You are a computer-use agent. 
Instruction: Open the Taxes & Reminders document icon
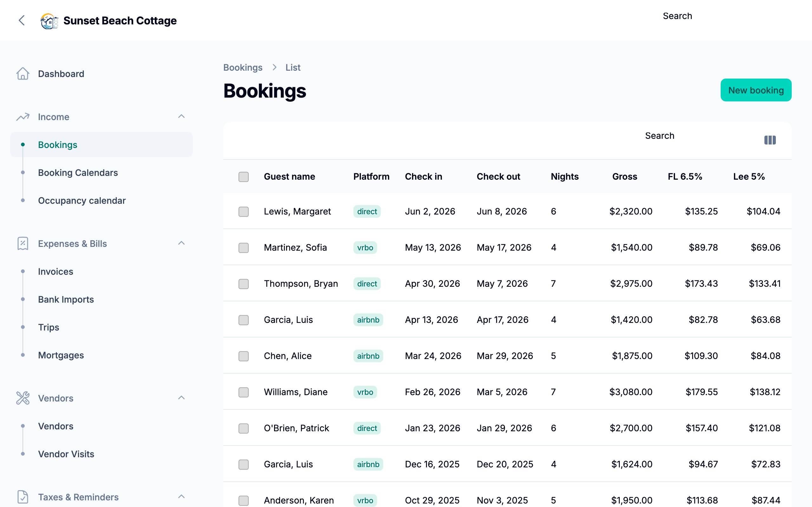23,497
